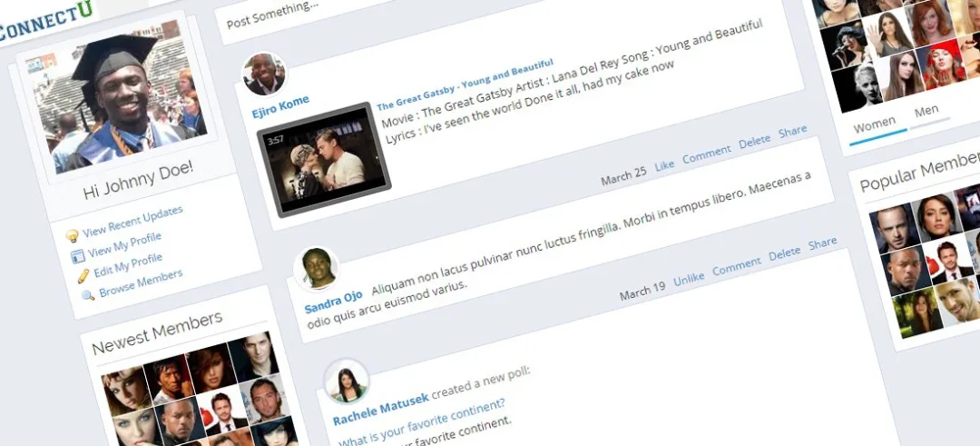Open Ejiro Kome's profile avatar

pyautogui.click(x=264, y=74)
